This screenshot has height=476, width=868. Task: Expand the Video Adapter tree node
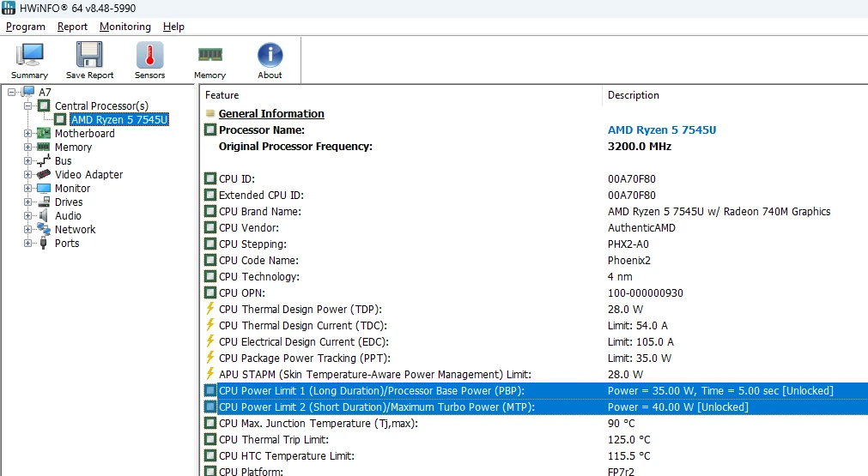pyautogui.click(x=27, y=174)
